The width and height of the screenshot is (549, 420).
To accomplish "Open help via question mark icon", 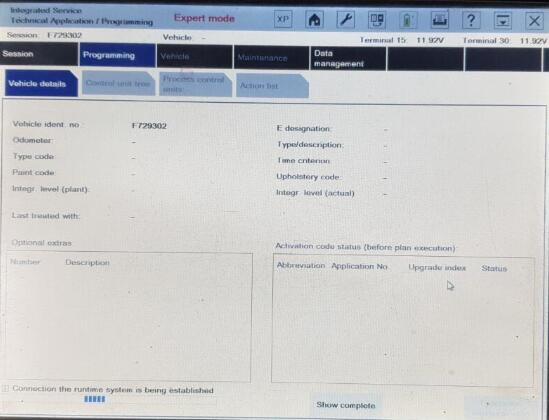I will [x=471, y=20].
